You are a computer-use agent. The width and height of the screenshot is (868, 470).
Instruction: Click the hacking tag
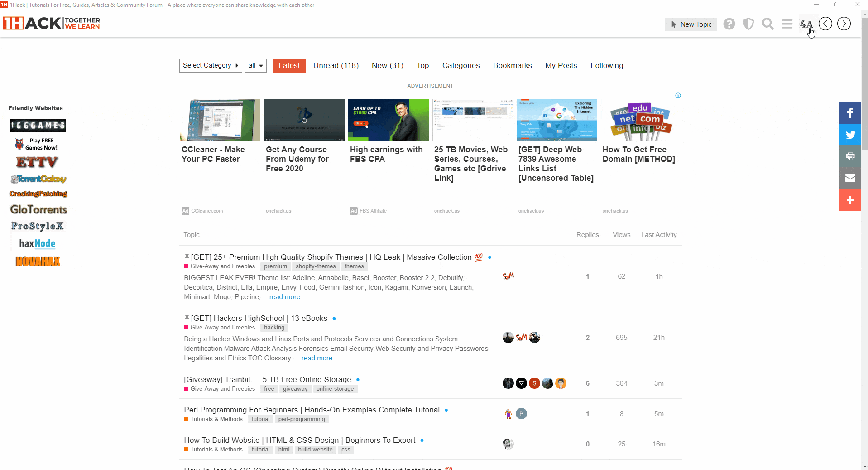(274, 328)
